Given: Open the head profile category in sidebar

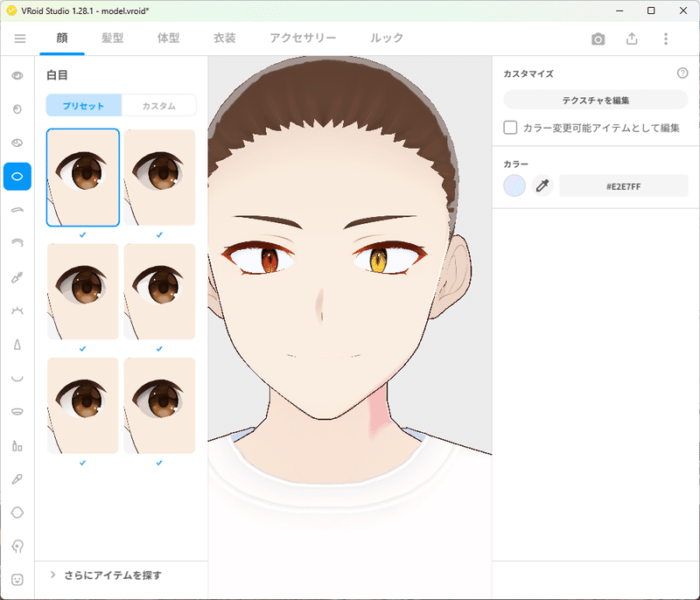Looking at the screenshot, I should tap(17, 546).
